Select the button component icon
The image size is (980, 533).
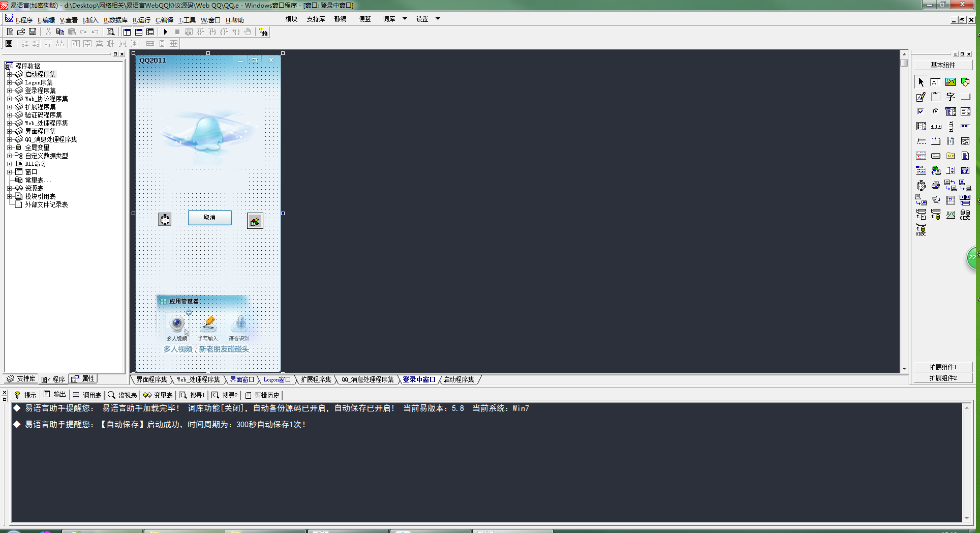965,97
